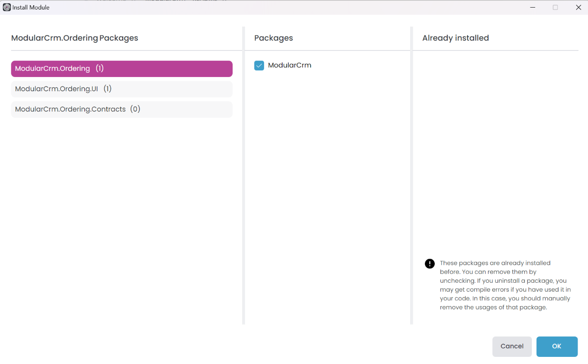This screenshot has width=588, height=364.
Task: Minimize the Install Module window
Action: tap(533, 8)
